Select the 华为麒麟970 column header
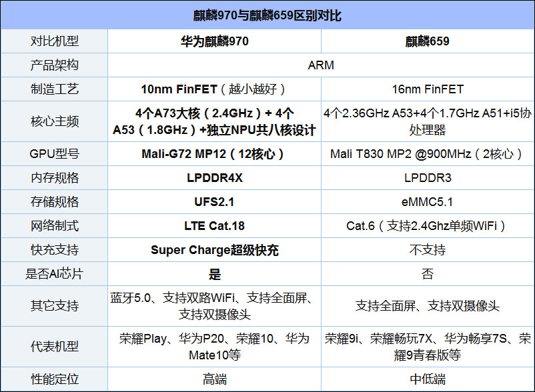The width and height of the screenshot is (535, 392). (x=213, y=39)
